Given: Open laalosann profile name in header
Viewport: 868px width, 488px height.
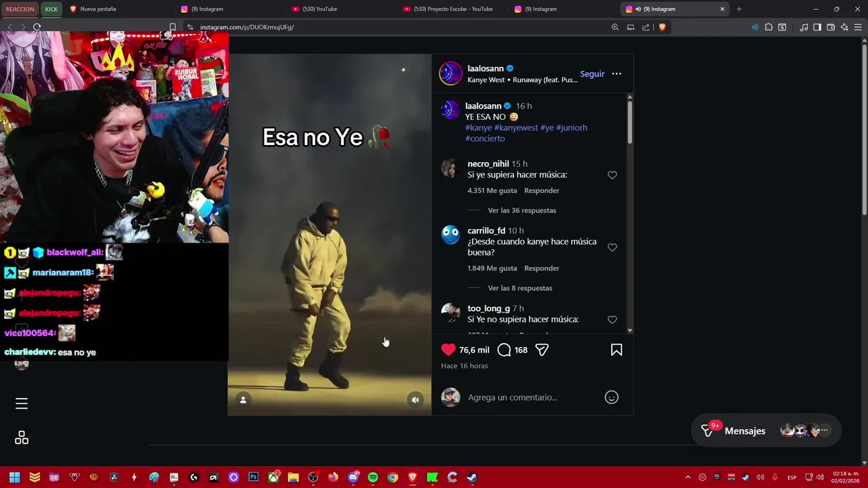Looking at the screenshot, I should [486, 68].
